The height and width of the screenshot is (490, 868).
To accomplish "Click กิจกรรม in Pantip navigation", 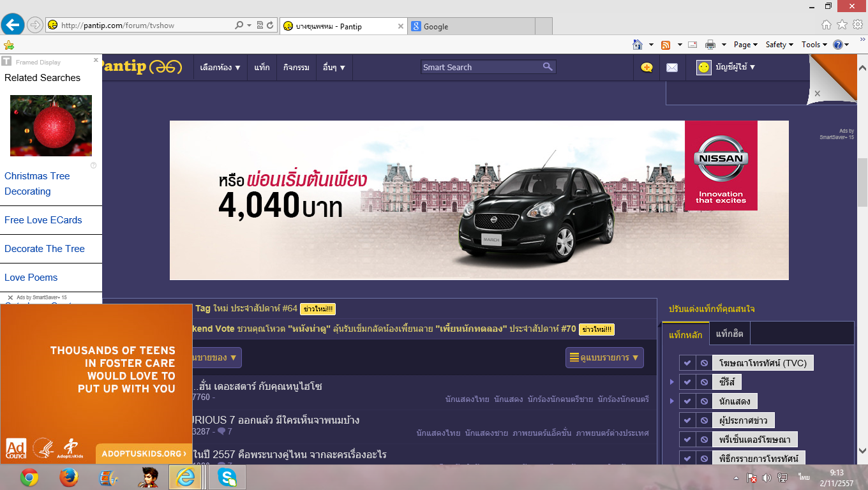I will pyautogui.click(x=296, y=68).
